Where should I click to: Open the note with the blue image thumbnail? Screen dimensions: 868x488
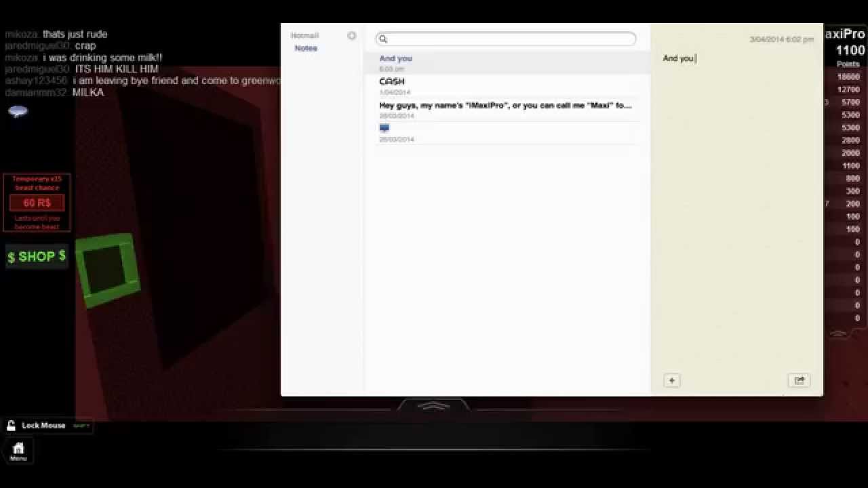click(507, 133)
